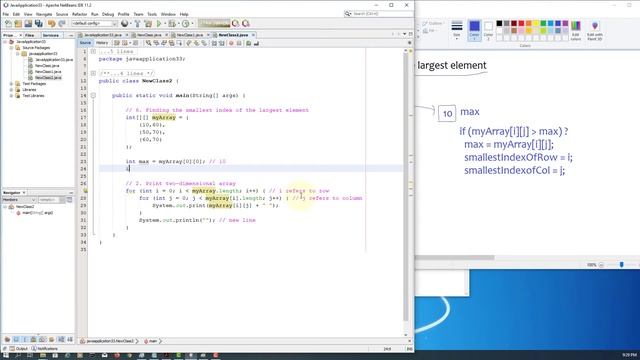Open the Debug menu

point(108,14)
